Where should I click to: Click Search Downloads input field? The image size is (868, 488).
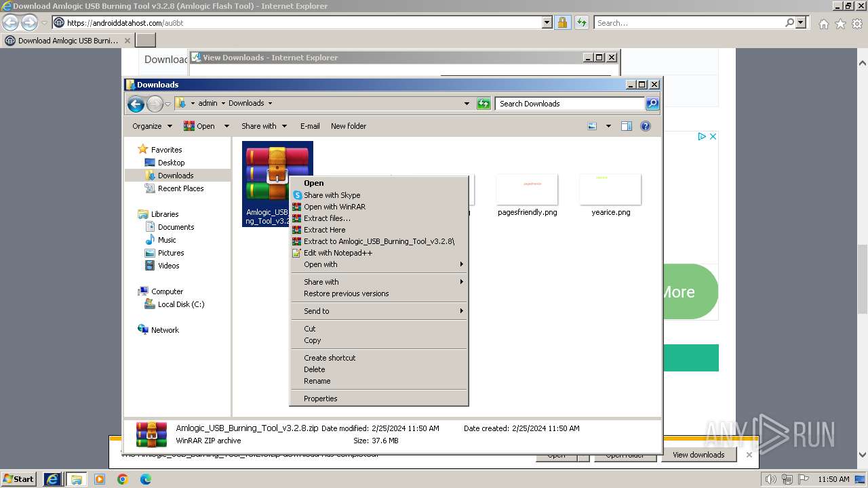570,104
